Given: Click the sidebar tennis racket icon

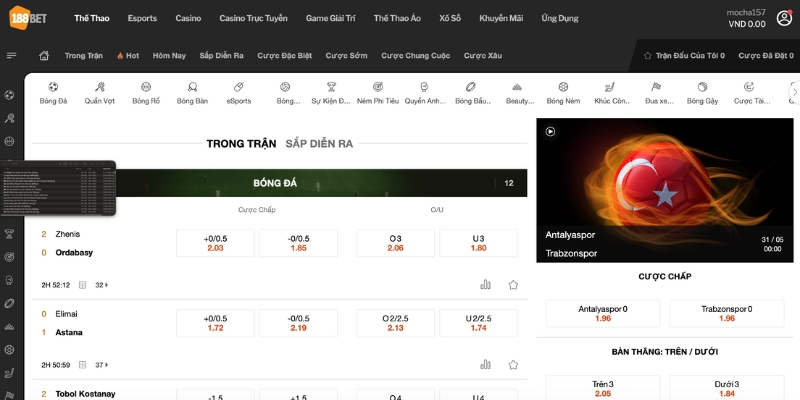Looking at the screenshot, I should point(9,118).
